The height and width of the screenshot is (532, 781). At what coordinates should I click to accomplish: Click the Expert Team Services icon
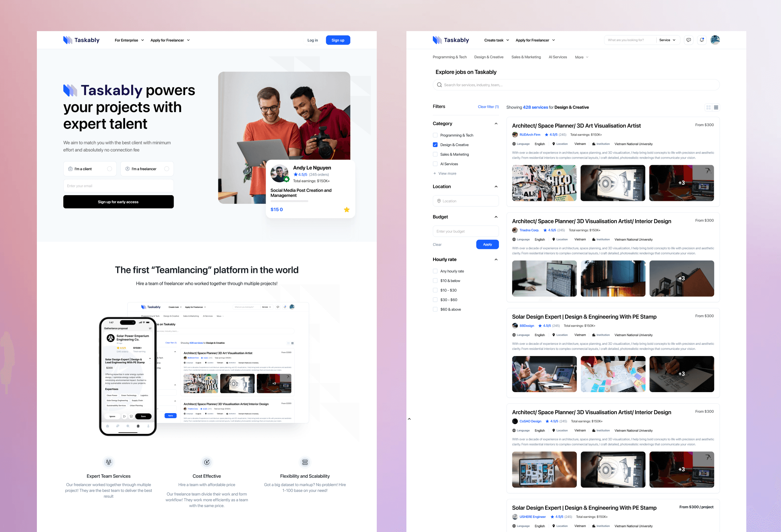point(108,462)
